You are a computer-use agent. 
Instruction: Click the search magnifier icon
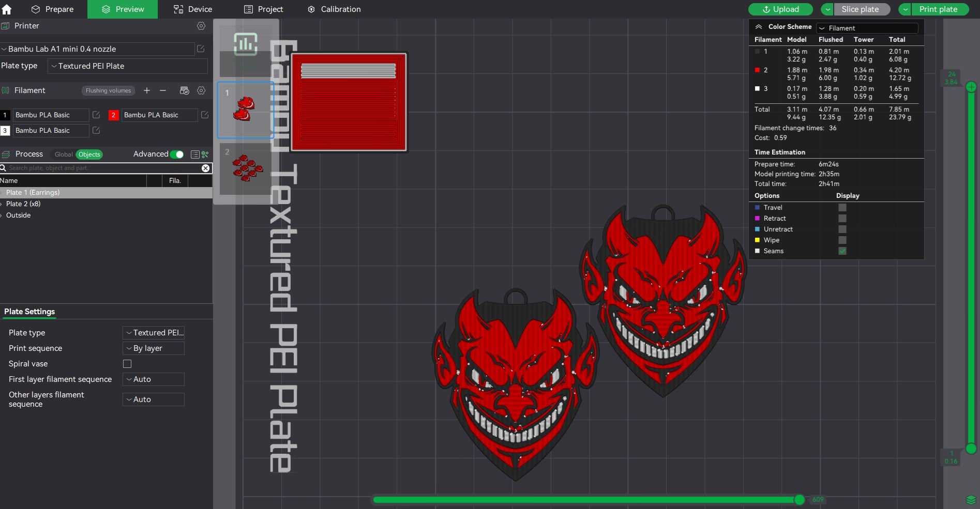click(x=3, y=168)
